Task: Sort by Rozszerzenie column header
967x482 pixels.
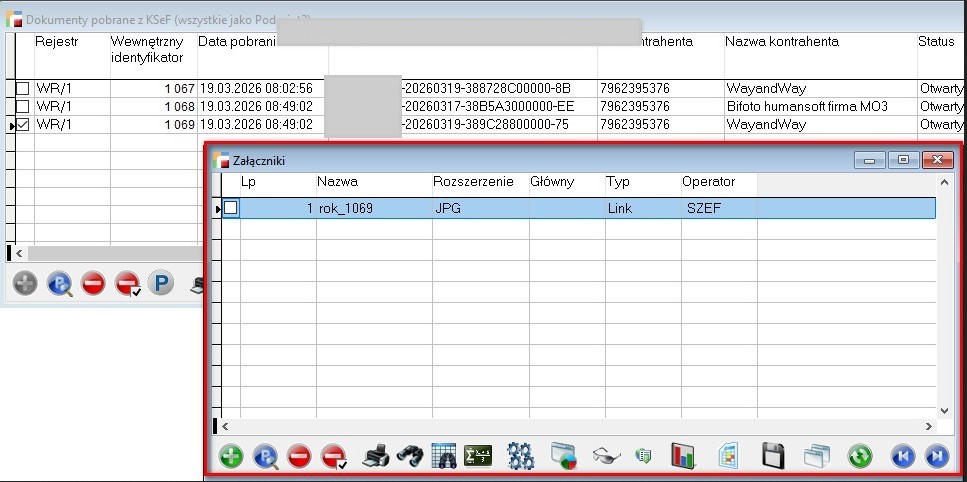Action: 473,182
